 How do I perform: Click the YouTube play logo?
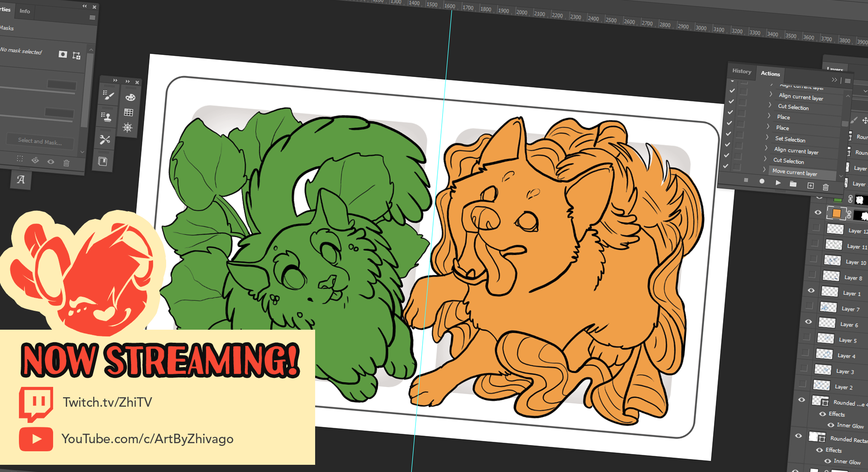36,439
